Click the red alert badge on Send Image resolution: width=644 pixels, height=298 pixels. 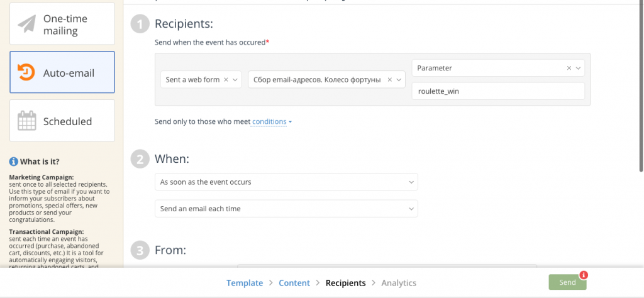584,275
